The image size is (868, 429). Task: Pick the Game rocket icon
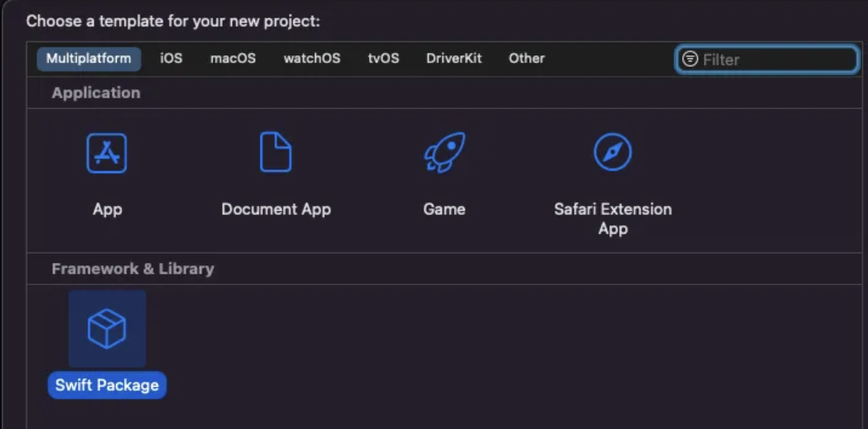coord(444,152)
